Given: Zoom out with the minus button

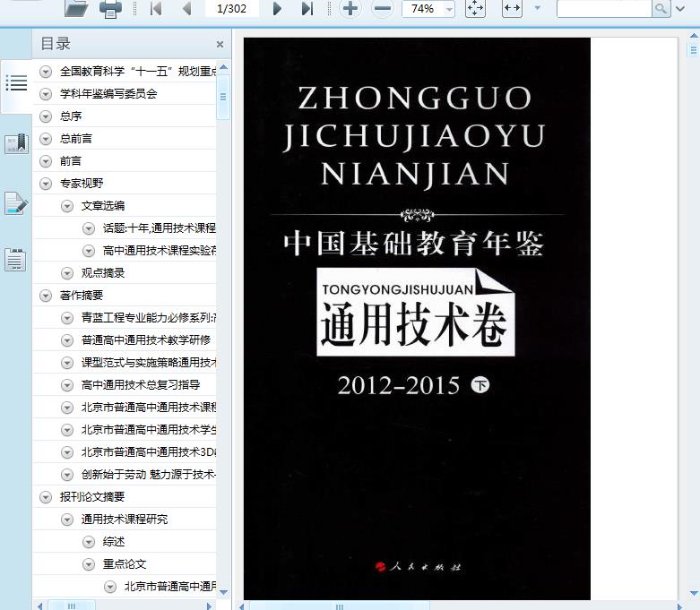Looking at the screenshot, I should point(382,8).
